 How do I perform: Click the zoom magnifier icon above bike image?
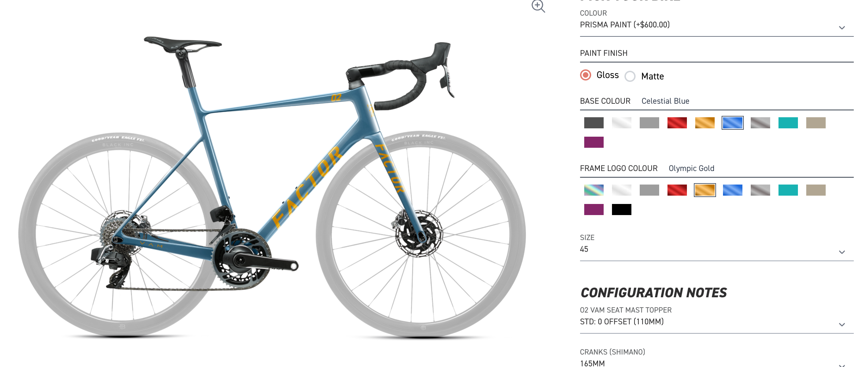538,6
